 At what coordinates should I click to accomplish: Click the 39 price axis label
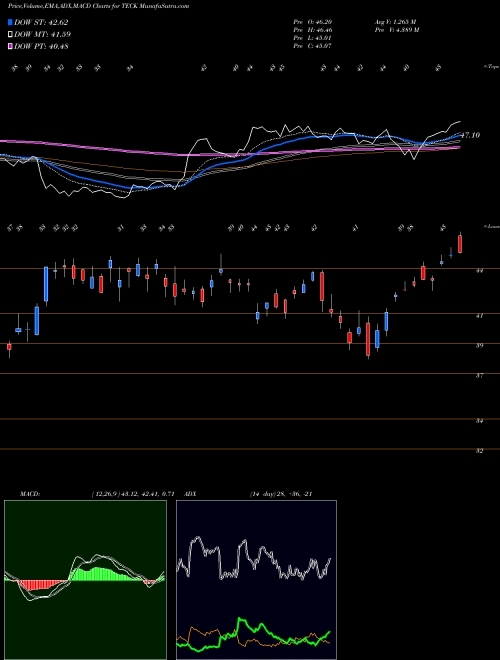[x=479, y=346]
